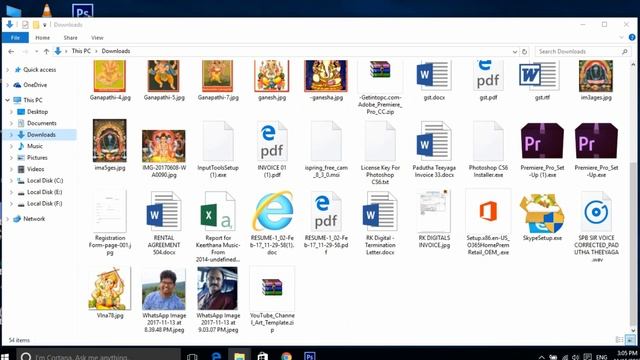The image size is (640, 360).
Task: Select the Adobe_Premiere_Pro_CC.zip archive icon
Action: 380,70
